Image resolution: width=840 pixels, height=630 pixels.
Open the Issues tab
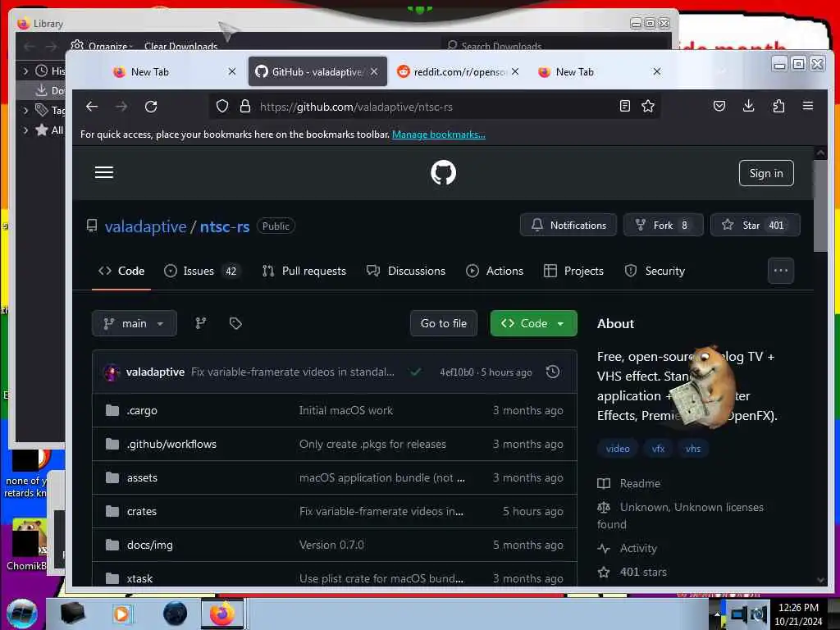point(202,271)
